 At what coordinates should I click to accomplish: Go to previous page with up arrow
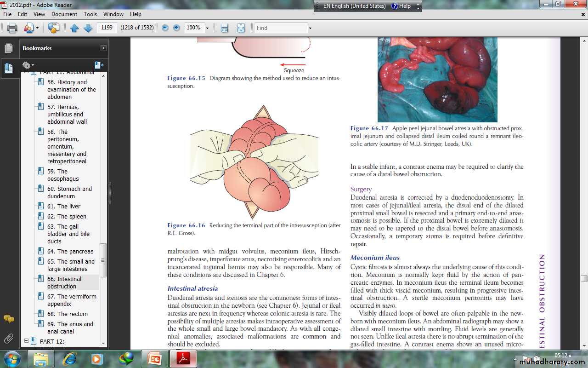[x=74, y=28]
